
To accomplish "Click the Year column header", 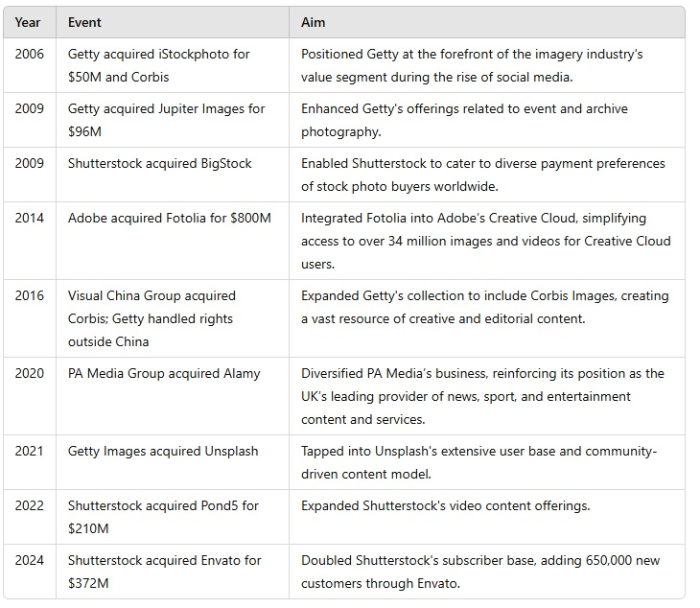I will tap(28, 22).
